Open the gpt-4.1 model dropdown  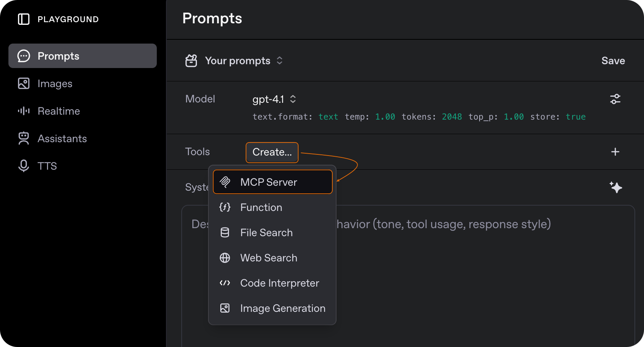(274, 99)
